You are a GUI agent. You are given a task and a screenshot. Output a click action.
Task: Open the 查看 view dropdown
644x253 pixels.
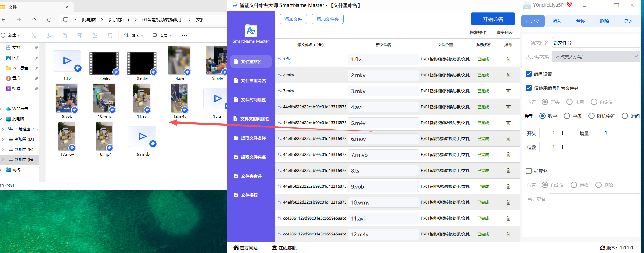[x=162, y=35]
